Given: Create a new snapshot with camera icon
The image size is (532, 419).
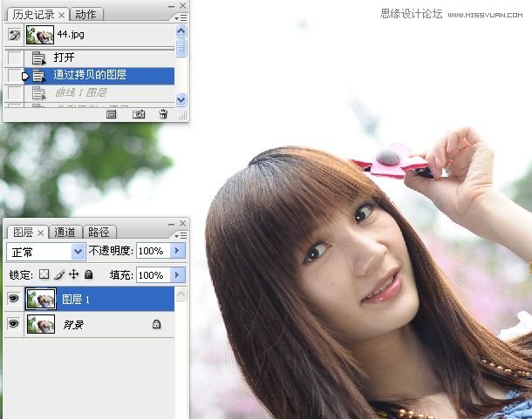Looking at the screenshot, I should coord(138,114).
